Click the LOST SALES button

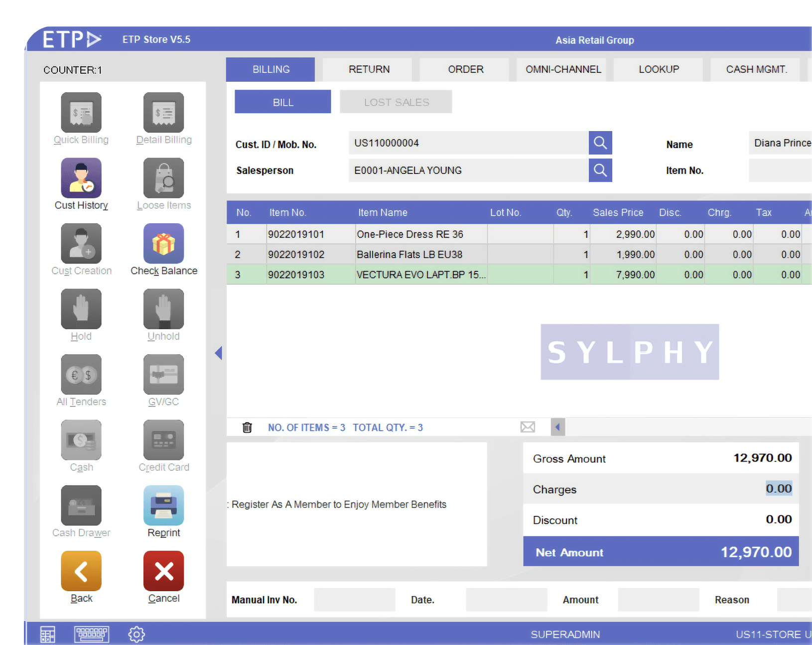[396, 102]
